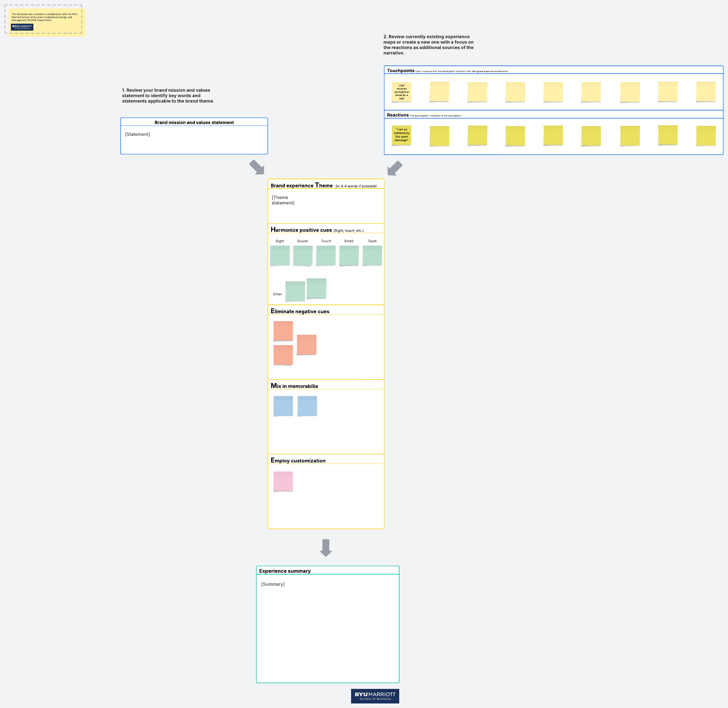Click the Brand mission and values statement title
The height and width of the screenshot is (708, 728).
click(x=194, y=122)
